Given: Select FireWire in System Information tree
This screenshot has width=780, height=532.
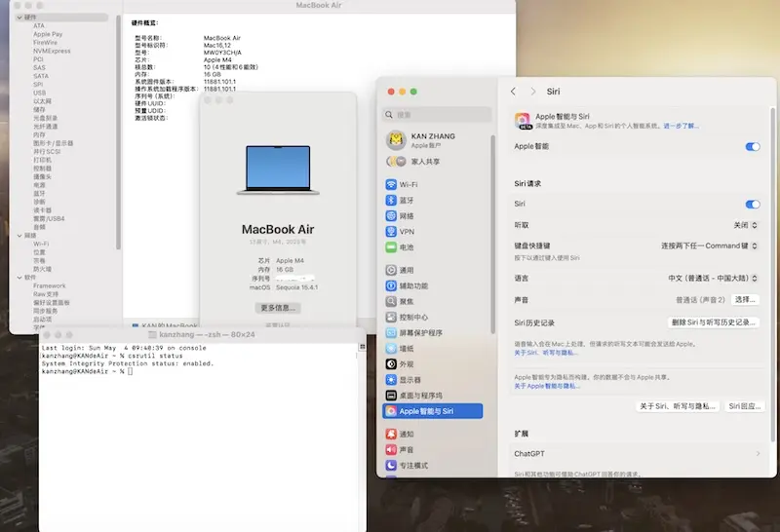Looking at the screenshot, I should [45, 43].
